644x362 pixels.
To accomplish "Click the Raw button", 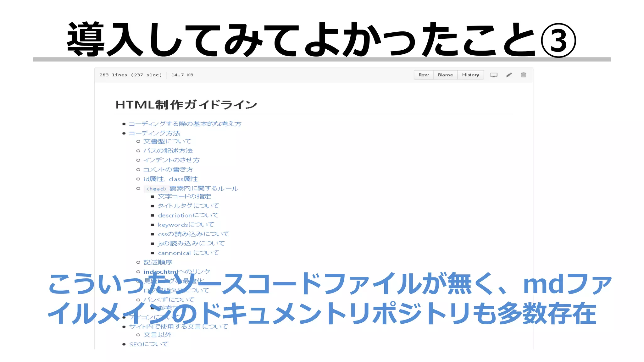I will tap(424, 75).
